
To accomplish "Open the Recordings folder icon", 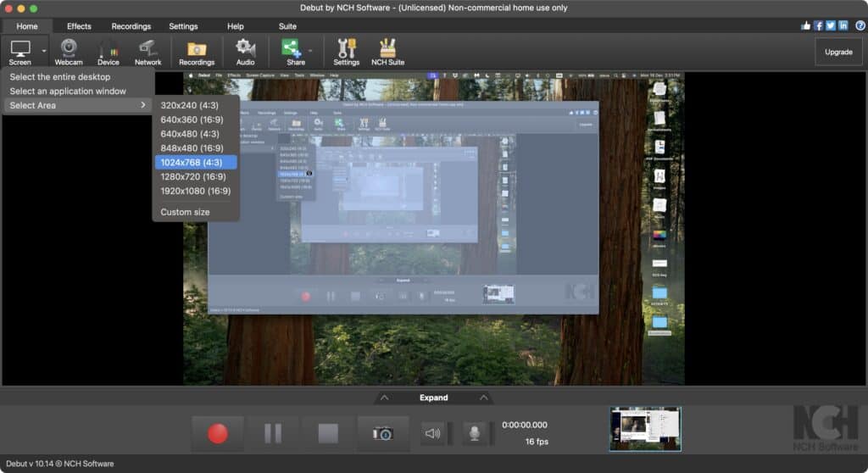I will coord(197,52).
